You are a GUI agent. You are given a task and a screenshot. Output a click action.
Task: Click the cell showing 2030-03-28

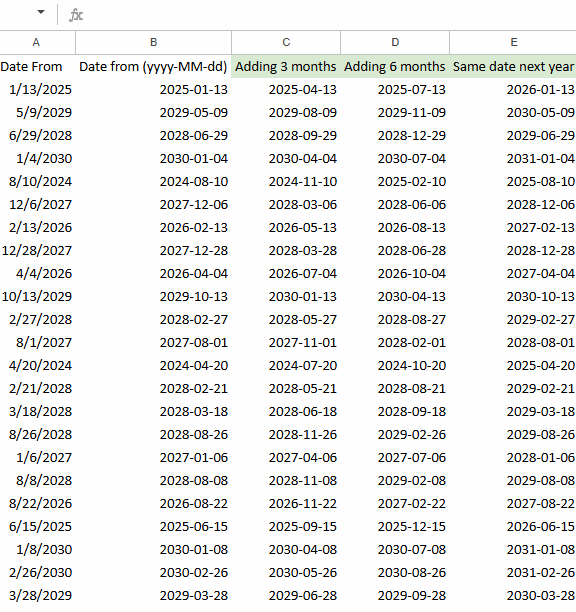(x=513, y=596)
